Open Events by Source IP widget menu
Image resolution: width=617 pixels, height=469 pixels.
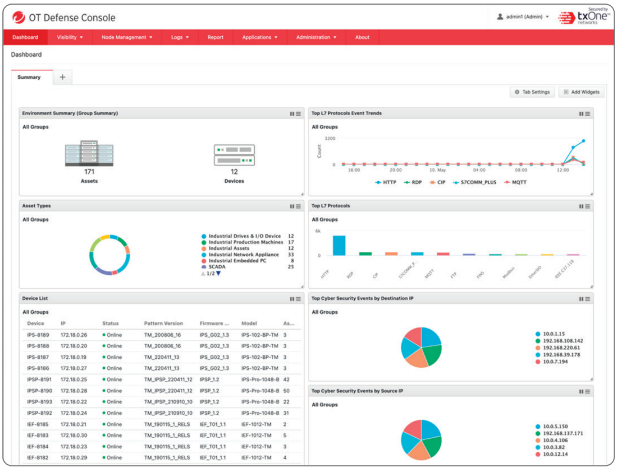pyautogui.click(x=587, y=391)
